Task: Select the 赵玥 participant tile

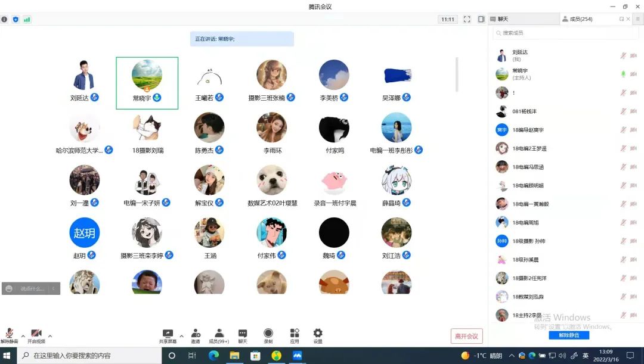Action: click(x=84, y=238)
